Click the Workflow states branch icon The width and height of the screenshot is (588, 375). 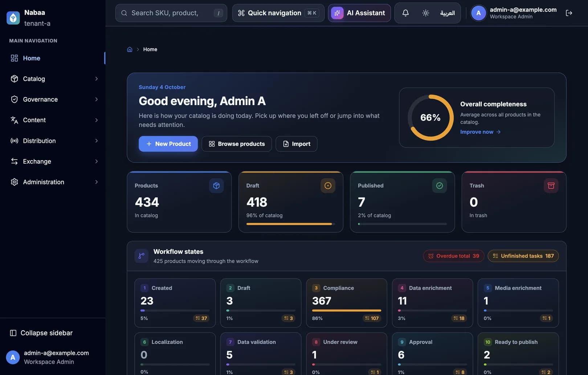tap(142, 256)
